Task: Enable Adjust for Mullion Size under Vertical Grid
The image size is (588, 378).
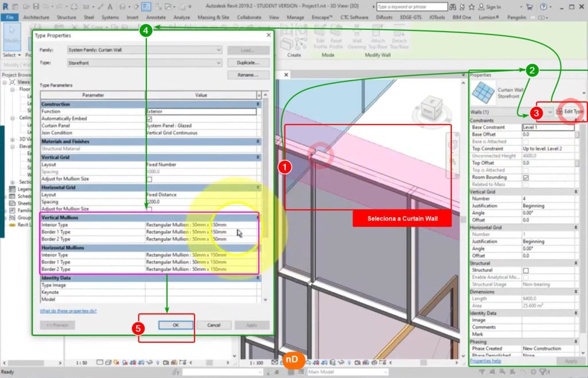Action: 149,179
